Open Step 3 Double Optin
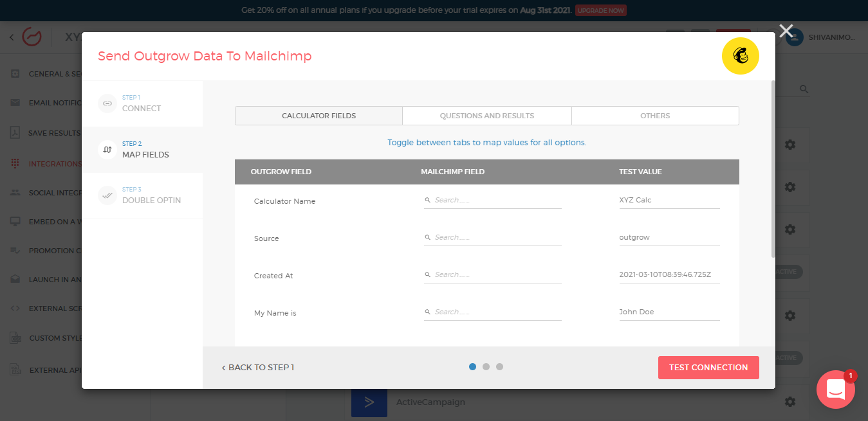Image resolution: width=868 pixels, height=421 pixels. click(142, 195)
